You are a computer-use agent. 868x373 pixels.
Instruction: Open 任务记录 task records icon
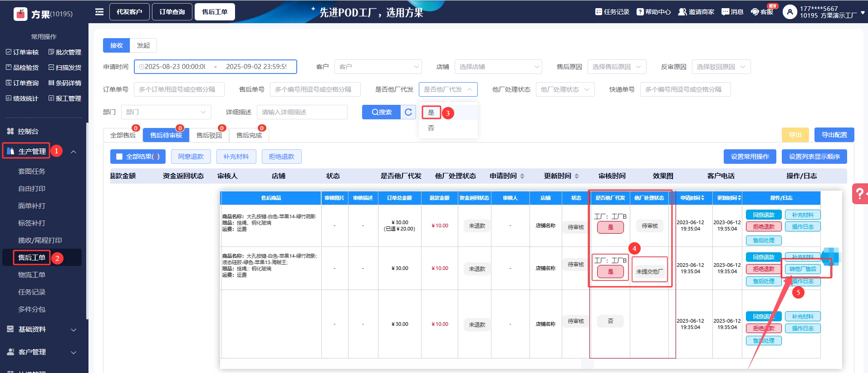(x=598, y=12)
